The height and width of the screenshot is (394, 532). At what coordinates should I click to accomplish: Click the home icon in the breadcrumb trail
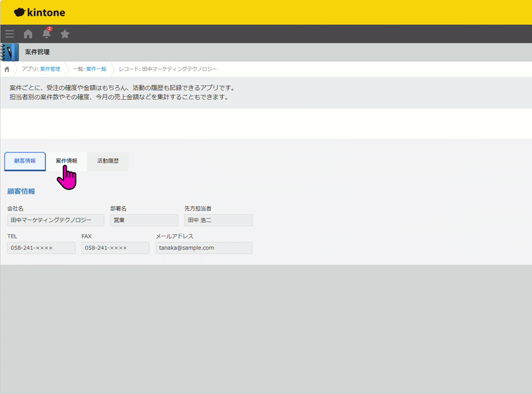tap(8, 69)
